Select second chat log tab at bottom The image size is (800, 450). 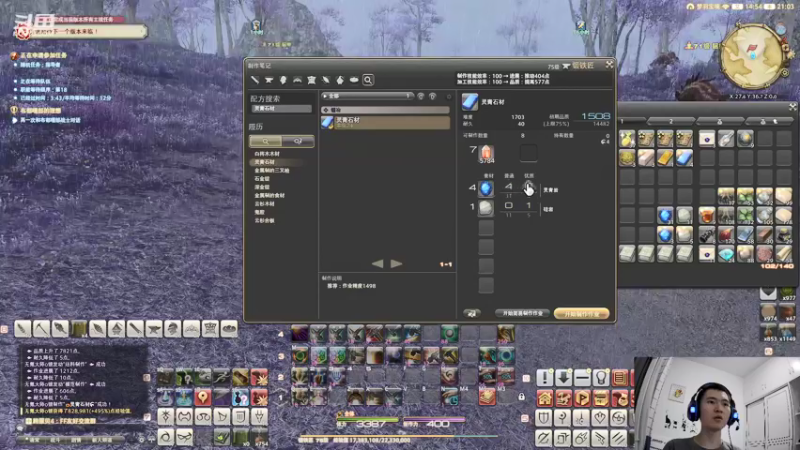56,440
